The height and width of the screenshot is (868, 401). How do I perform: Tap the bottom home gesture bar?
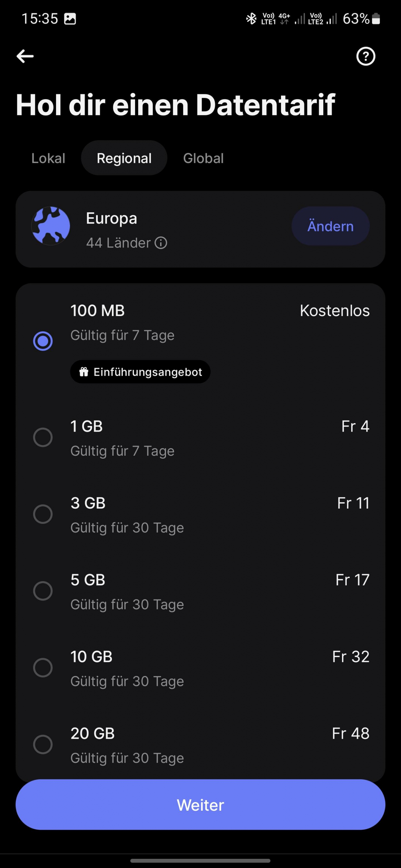pyautogui.click(x=200, y=861)
